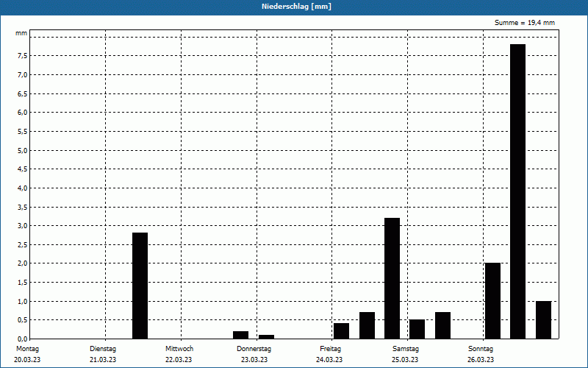The height and width of the screenshot is (368, 588).
Task: Click the 5,0 y-axis value
Action: pos(23,150)
